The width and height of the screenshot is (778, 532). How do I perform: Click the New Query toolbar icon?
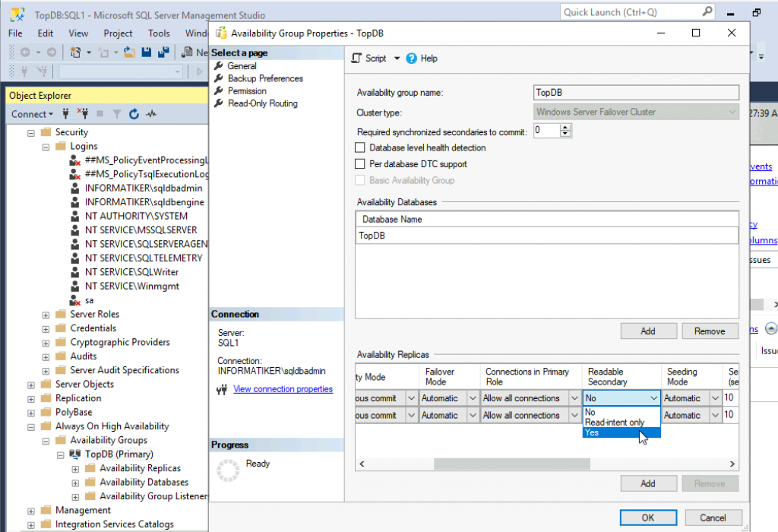187,52
